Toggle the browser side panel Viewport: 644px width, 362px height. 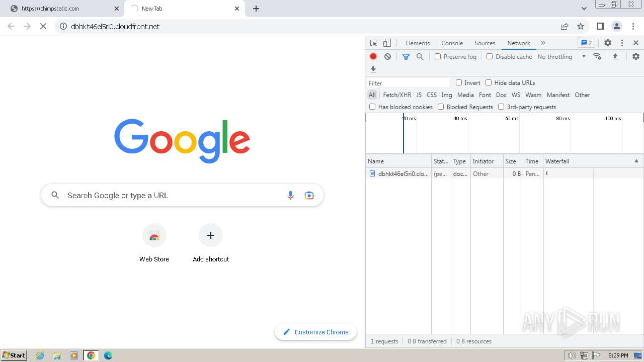click(x=600, y=26)
